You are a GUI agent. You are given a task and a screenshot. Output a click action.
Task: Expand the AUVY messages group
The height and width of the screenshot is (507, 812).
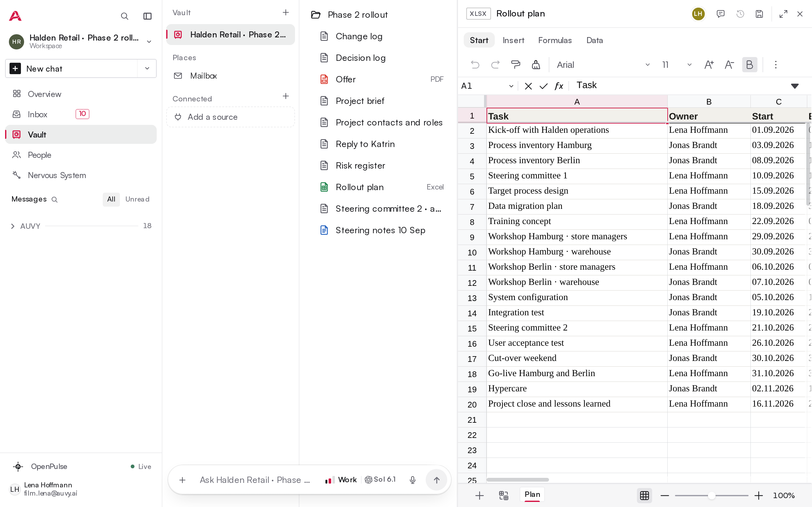pyautogui.click(x=13, y=226)
